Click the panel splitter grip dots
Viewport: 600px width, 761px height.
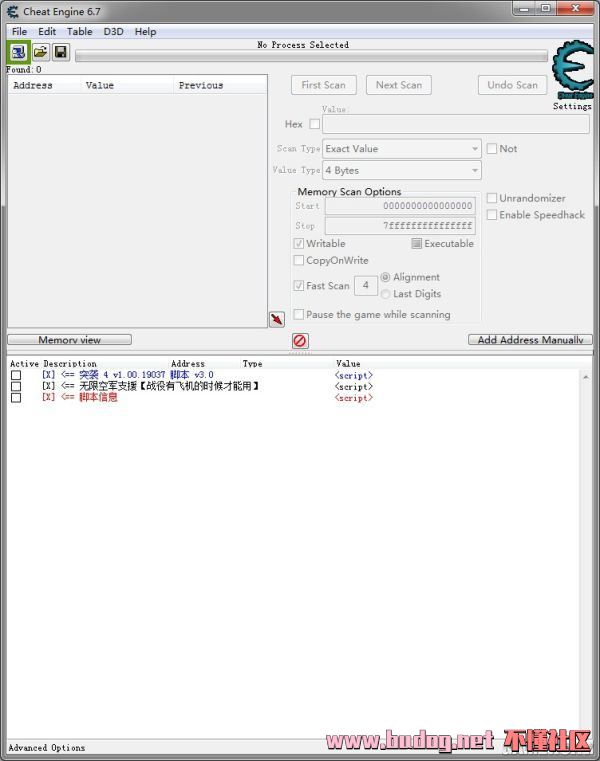[x=300, y=353]
